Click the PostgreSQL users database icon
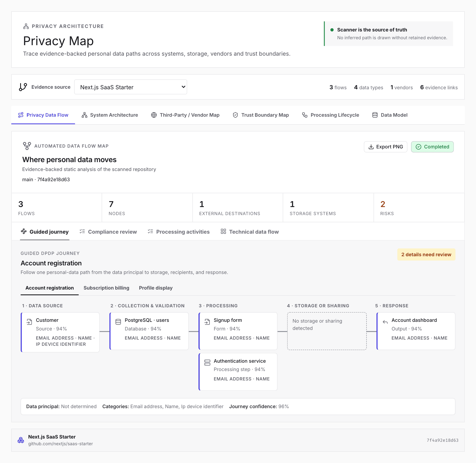 tap(118, 322)
